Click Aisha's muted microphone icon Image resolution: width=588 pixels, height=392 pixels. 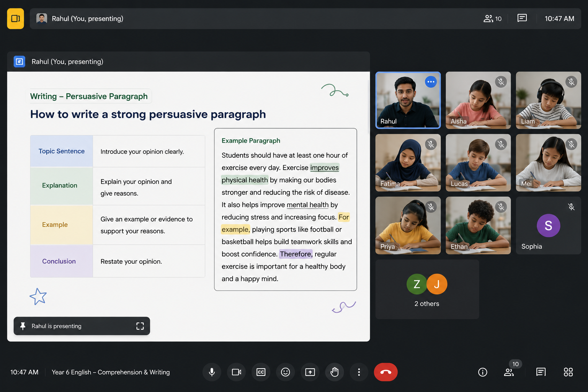501,82
